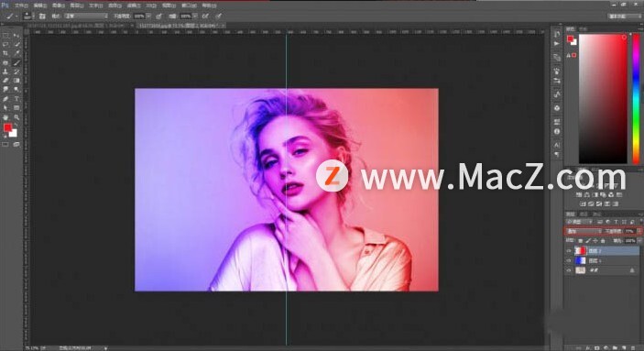Select the History Brush tool

(16, 71)
